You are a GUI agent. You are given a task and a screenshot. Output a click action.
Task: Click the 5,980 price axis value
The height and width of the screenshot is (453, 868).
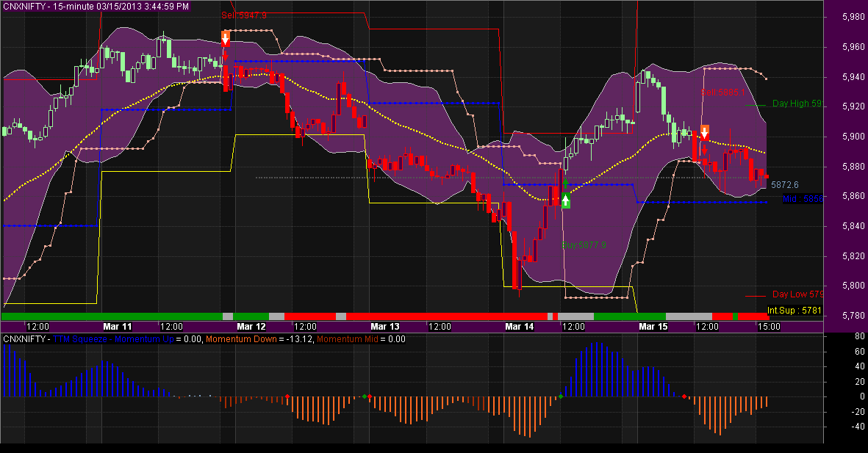[x=853, y=17]
